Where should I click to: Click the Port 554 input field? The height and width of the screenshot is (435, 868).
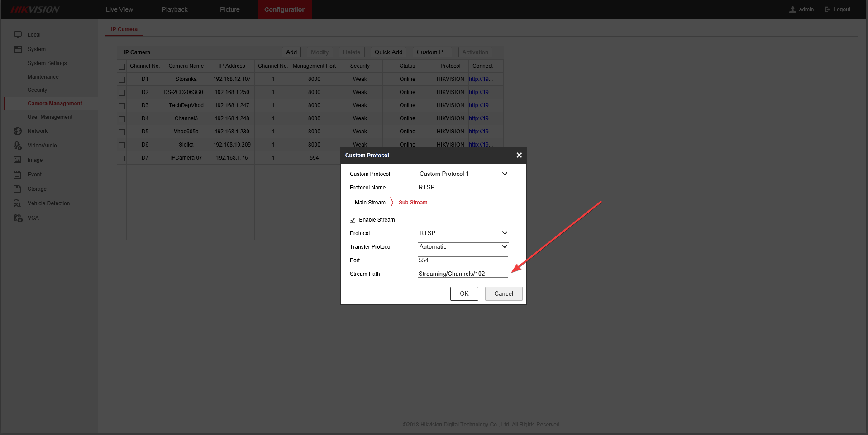tap(463, 260)
